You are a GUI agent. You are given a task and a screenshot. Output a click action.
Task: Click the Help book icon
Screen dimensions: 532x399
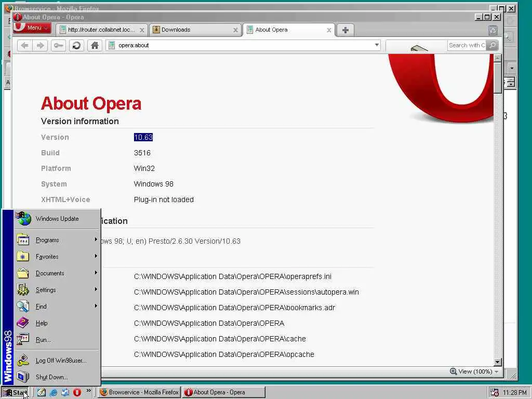(23, 323)
